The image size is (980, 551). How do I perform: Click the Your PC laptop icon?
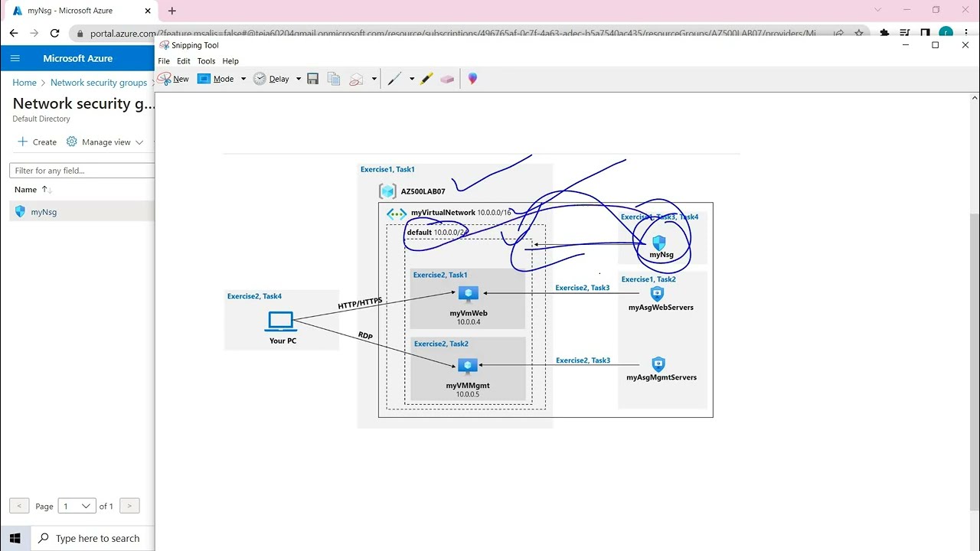click(x=281, y=322)
